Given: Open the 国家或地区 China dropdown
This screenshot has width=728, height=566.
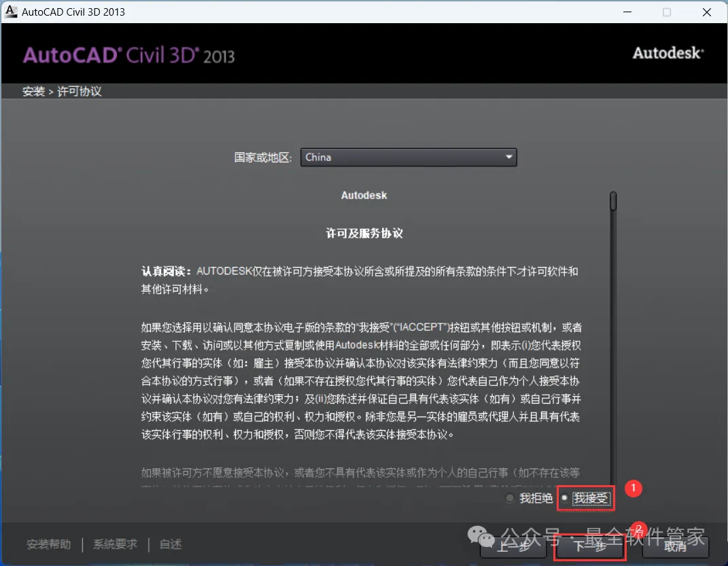Looking at the screenshot, I should (409, 157).
